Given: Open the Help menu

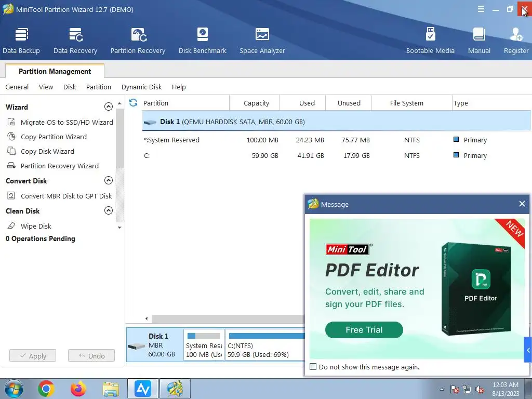Looking at the screenshot, I should pos(179,87).
